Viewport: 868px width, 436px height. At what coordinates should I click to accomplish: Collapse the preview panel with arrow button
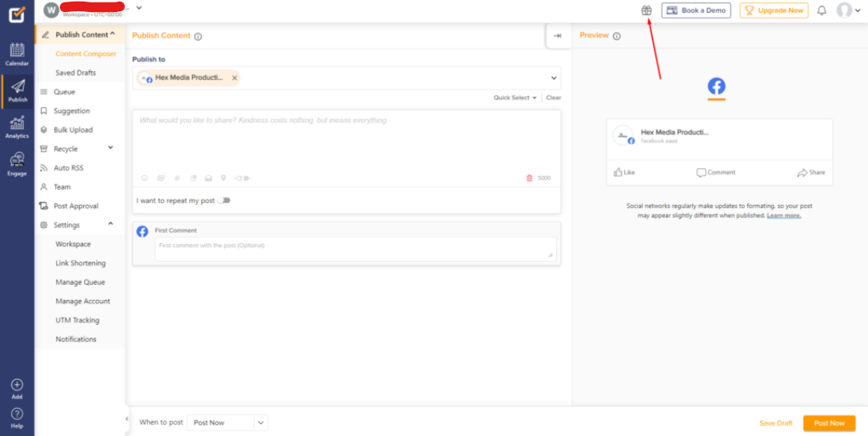point(557,36)
